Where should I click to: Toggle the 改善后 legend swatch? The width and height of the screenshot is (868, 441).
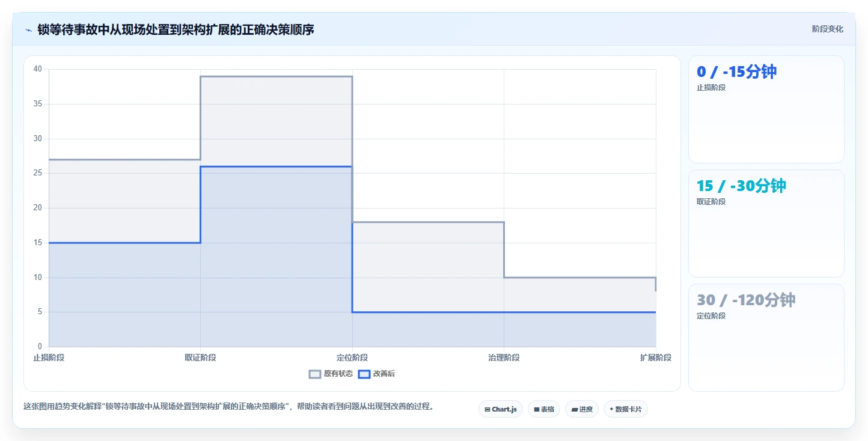364,374
